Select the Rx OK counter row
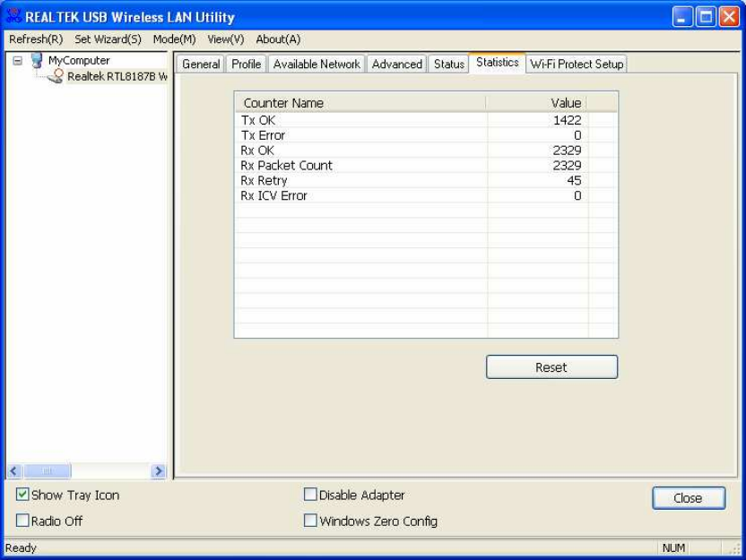Image resolution: width=746 pixels, height=560 pixels. (x=426, y=151)
